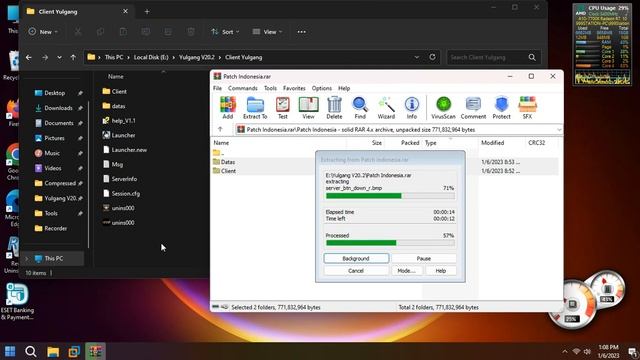This screenshot has width=640, height=360.
Task: Pause the extraction
Action: point(424,258)
